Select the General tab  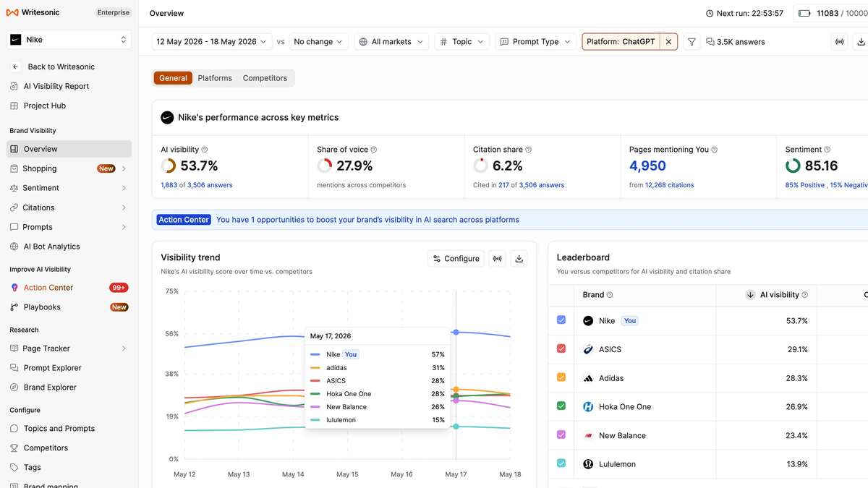[x=173, y=78]
